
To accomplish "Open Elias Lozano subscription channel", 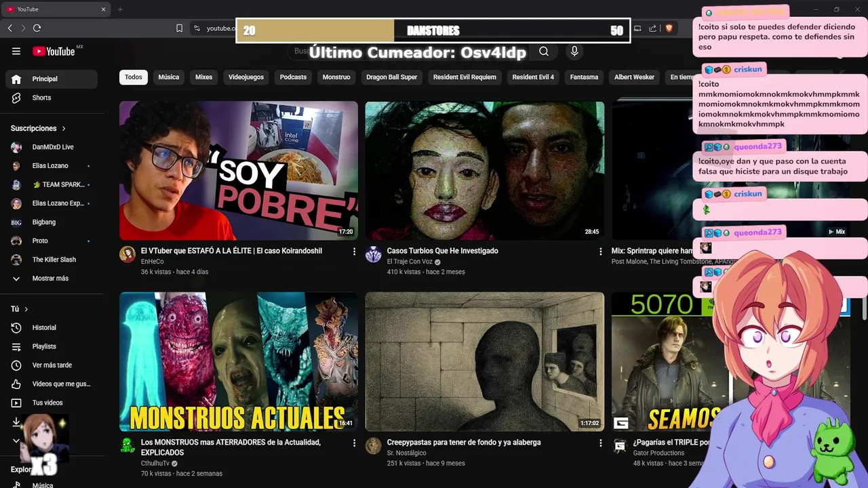I will pos(52,166).
